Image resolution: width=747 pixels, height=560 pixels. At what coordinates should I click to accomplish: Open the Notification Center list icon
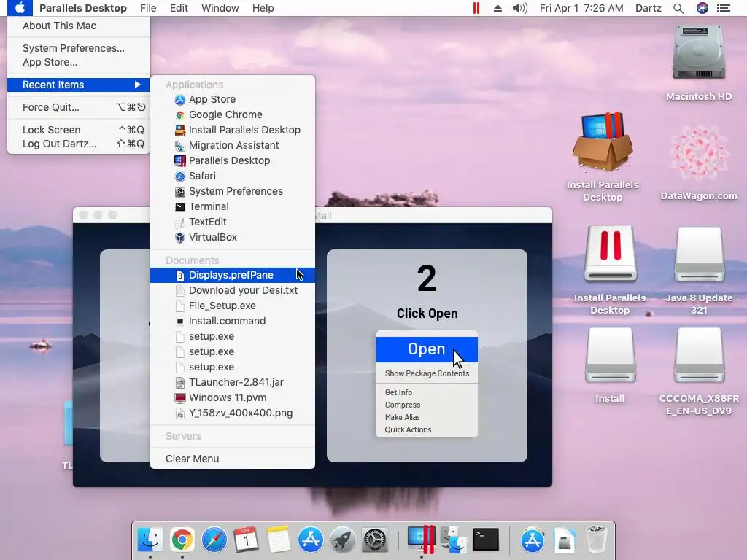pyautogui.click(x=723, y=8)
